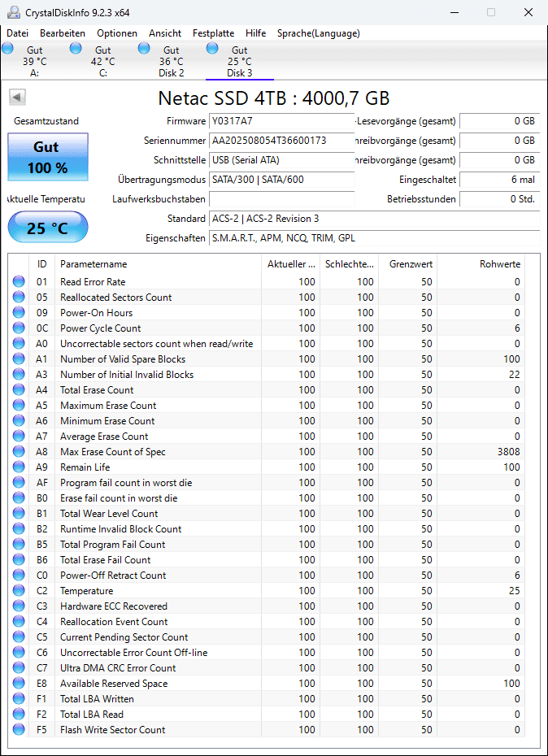Viewport: 548px width, 756px height.
Task: Open the Sprache(Language) menu
Action: click(x=319, y=33)
